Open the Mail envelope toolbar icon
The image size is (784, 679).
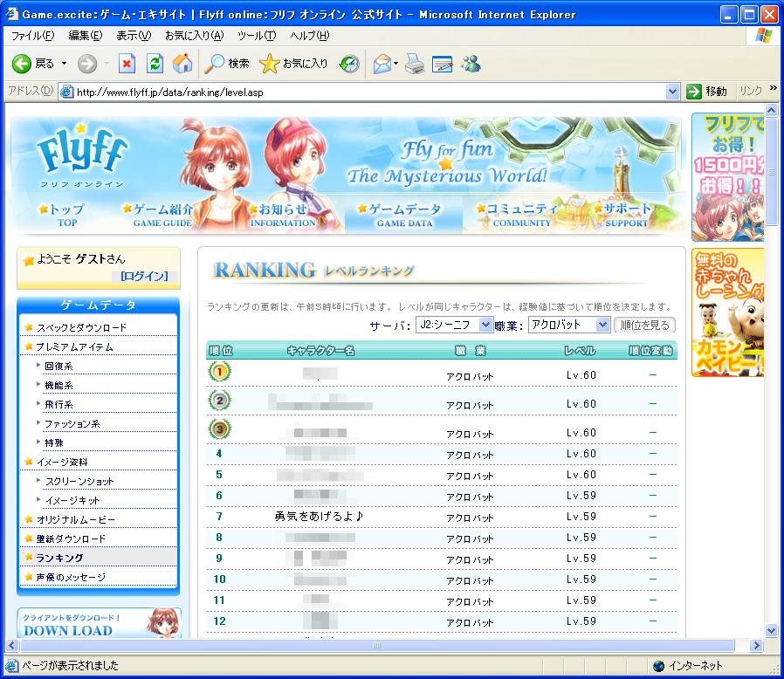(382, 64)
